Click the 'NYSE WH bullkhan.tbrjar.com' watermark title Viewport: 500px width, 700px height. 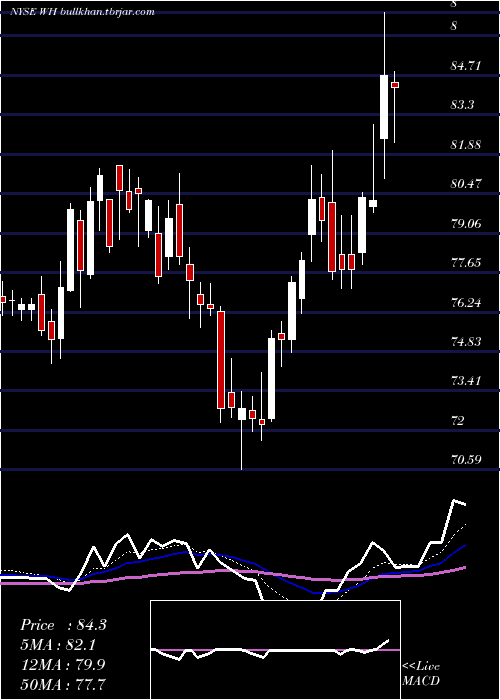pos(83,12)
